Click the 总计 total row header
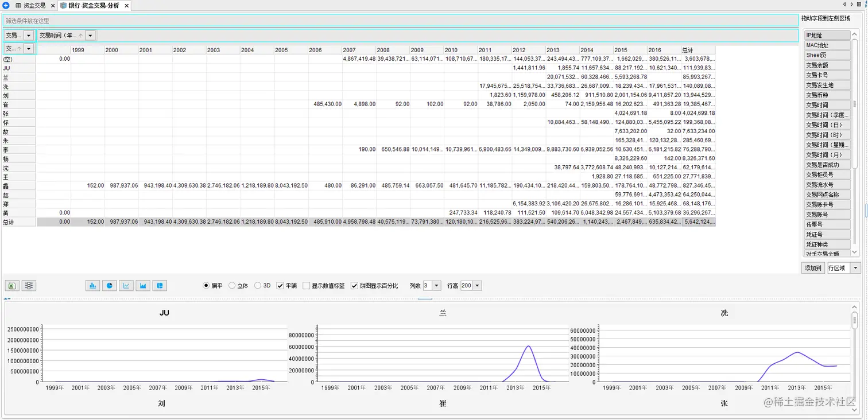Viewport: 868px width, 420px height. pos(19,222)
